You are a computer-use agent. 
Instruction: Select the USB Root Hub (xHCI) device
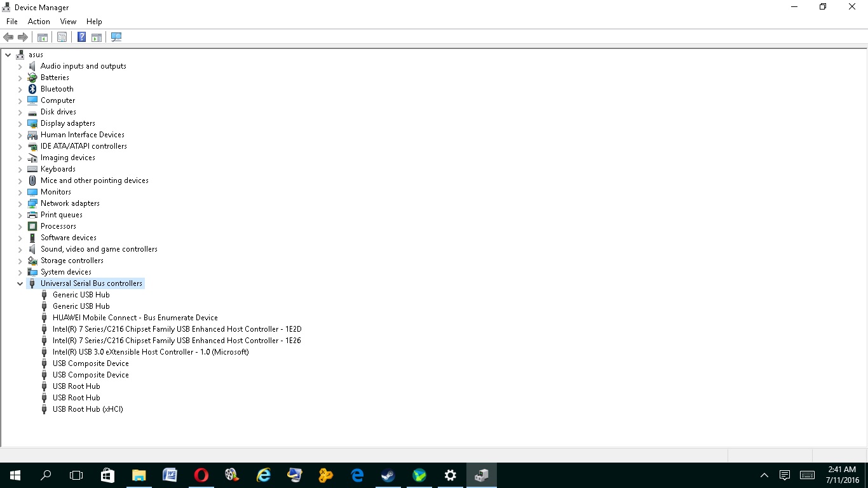point(88,409)
